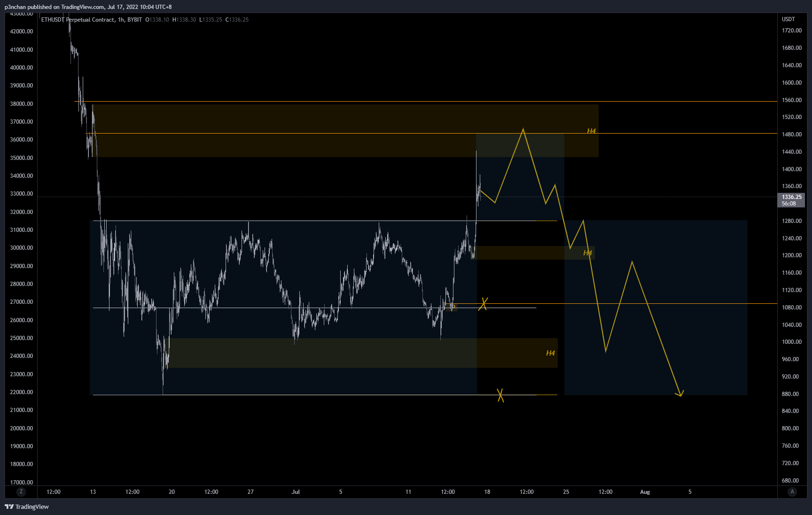Click the 1480.00 label on right price axis
The width and height of the screenshot is (812, 515).
click(x=791, y=135)
